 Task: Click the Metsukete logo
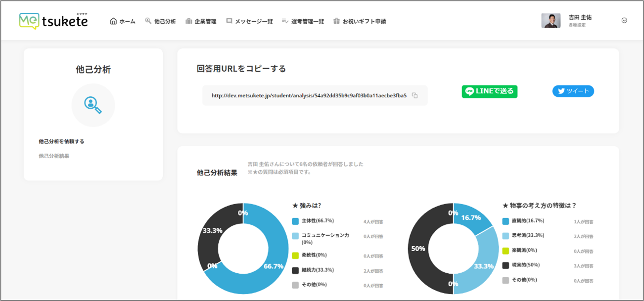pos(53,21)
